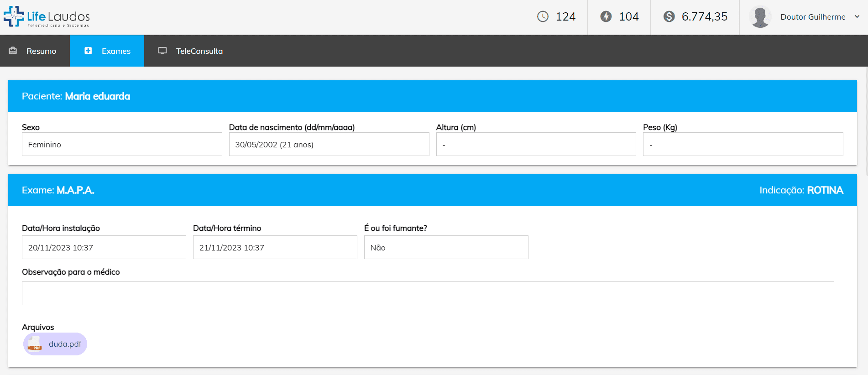Open the Doutor Guilherme account dropdown
Viewport: 868px width, 375px height.
tap(812, 17)
